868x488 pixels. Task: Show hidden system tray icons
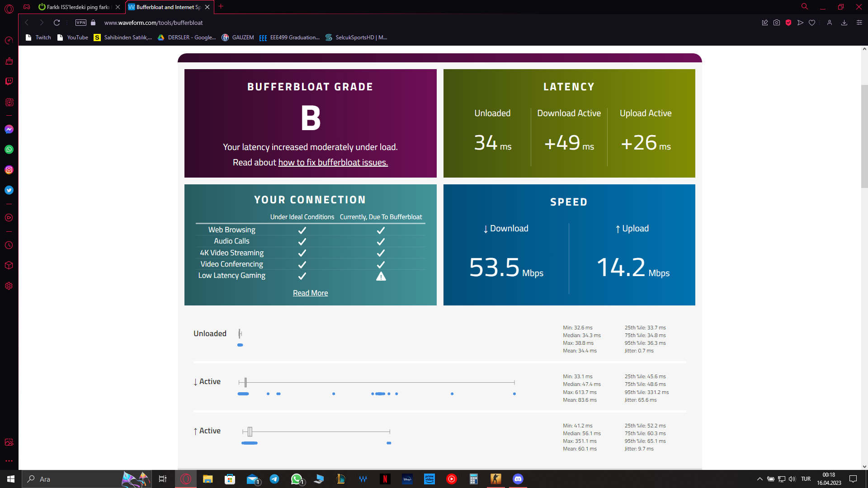pyautogui.click(x=760, y=479)
